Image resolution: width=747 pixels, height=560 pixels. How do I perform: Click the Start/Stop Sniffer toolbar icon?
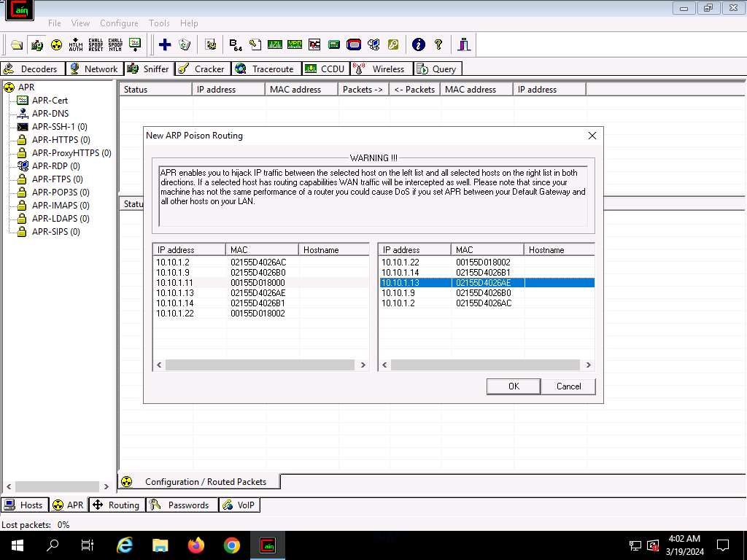point(36,44)
